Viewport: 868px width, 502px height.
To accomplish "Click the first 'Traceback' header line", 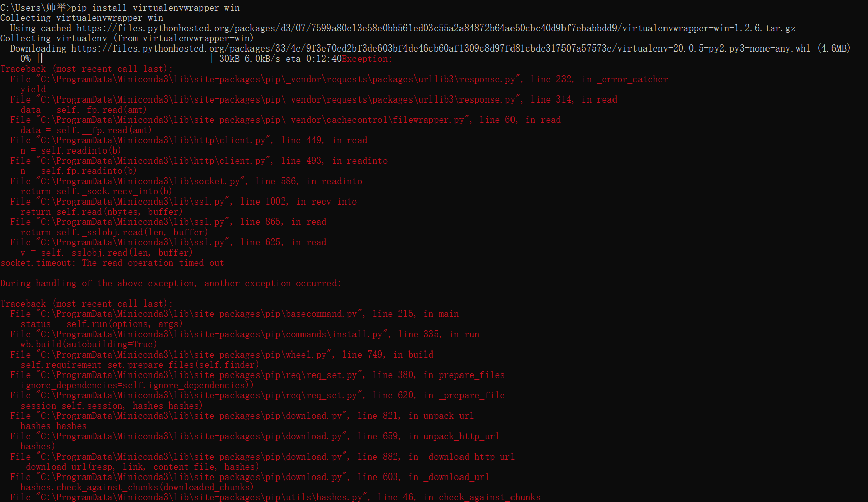I will point(86,69).
